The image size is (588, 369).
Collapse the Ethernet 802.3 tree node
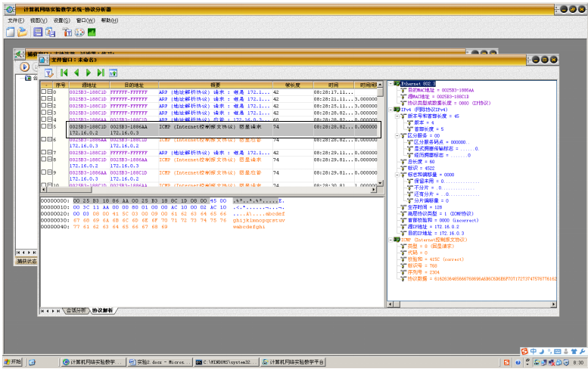click(390, 83)
